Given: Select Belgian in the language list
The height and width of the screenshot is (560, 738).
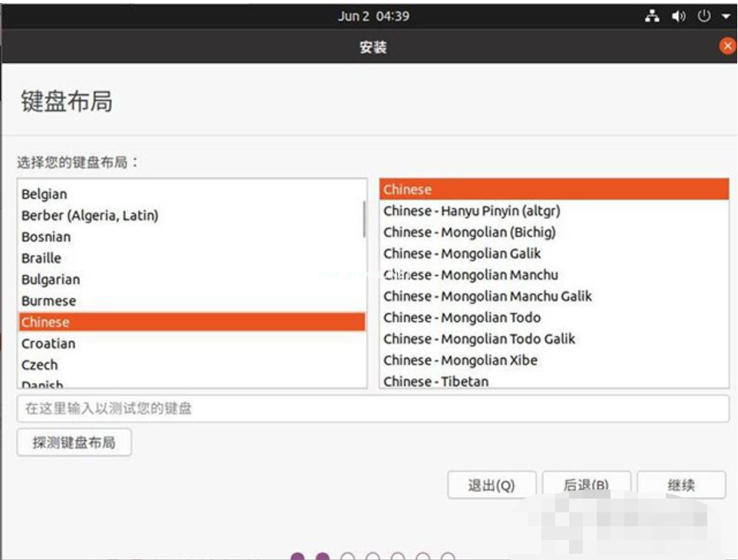Looking at the screenshot, I should tap(45, 194).
